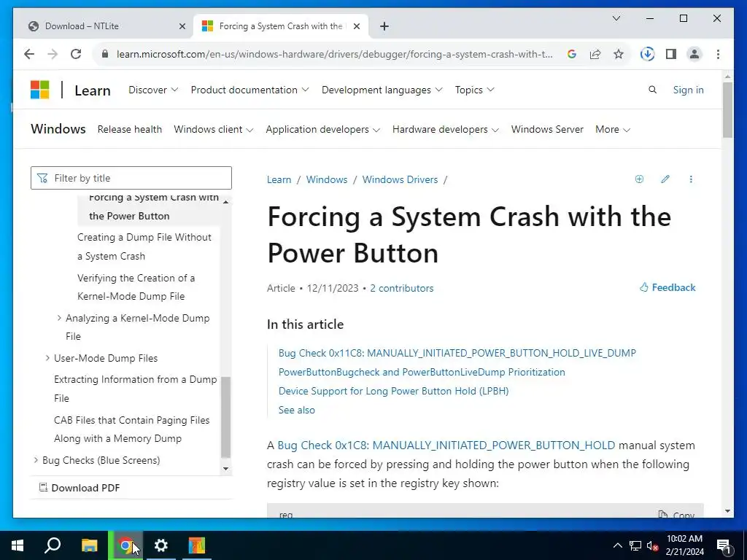Click the edit pencil icon
This screenshot has height=560, width=747.
(665, 179)
